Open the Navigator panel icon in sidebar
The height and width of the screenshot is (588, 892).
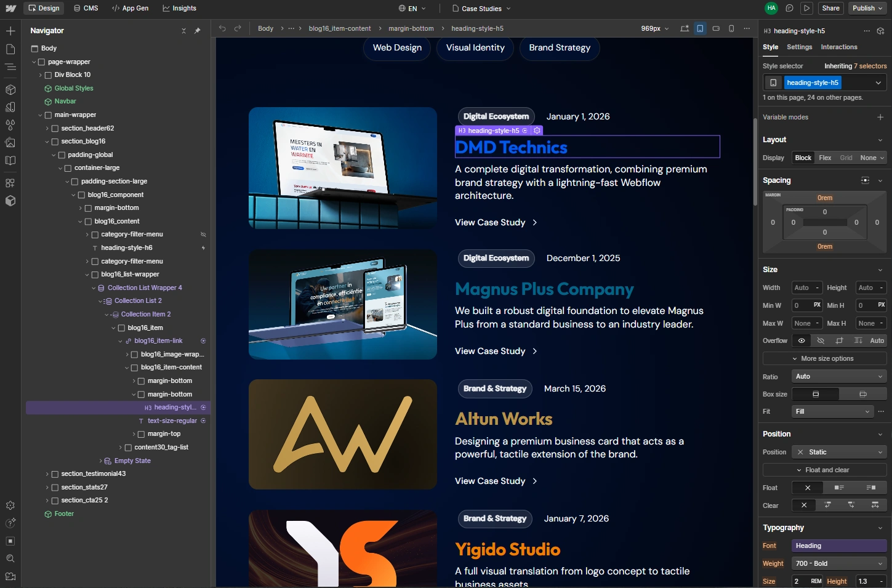point(10,66)
